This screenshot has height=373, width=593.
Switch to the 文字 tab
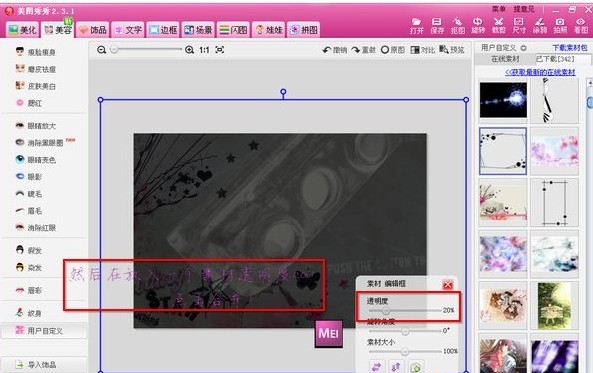(x=128, y=30)
